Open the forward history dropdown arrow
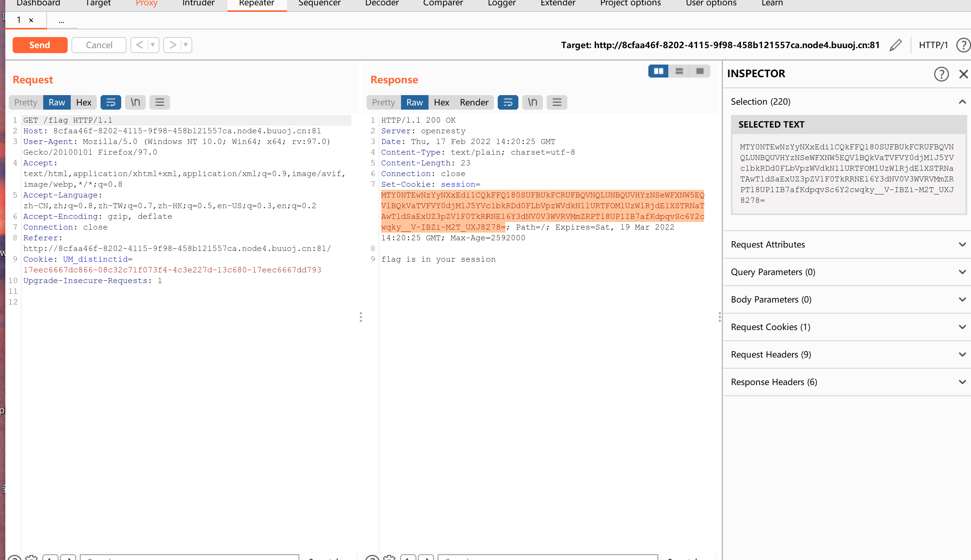The image size is (971, 560). click(186, 45)
